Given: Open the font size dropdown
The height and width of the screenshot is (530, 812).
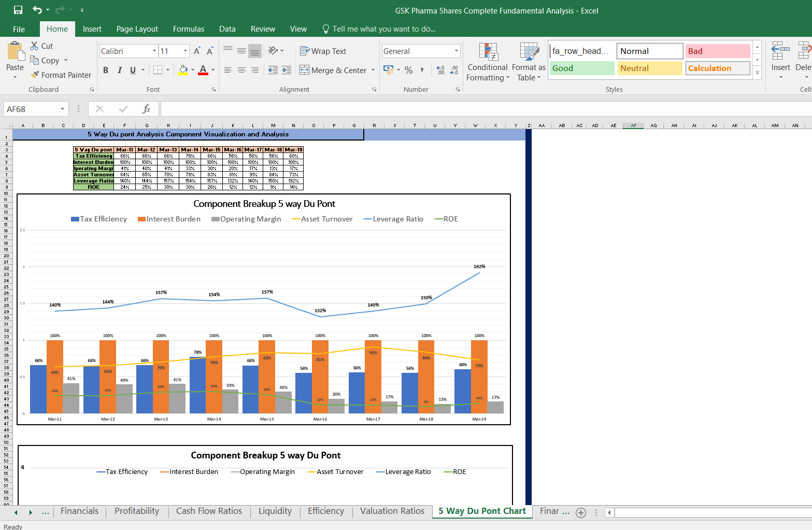Looking at the screenshot, I should (186, 51).
